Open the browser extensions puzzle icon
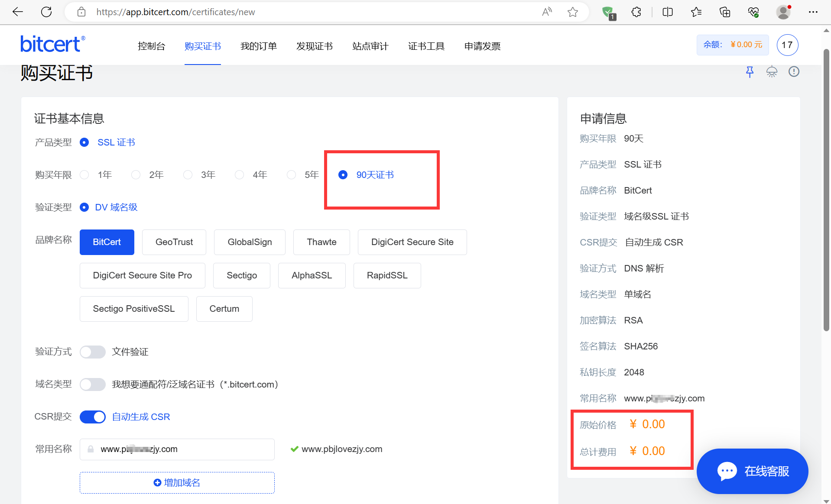 pyautogui.click(x=636, y=12)
